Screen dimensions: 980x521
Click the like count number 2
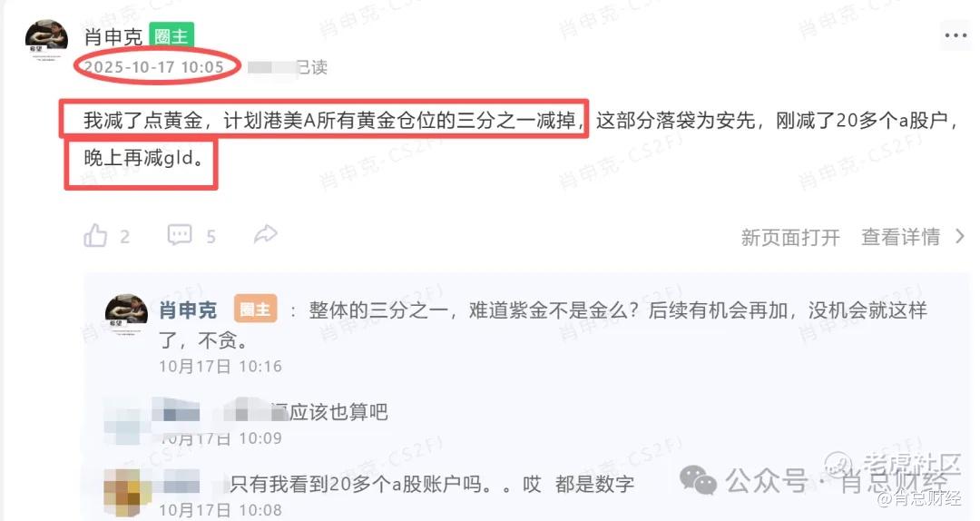125,237
